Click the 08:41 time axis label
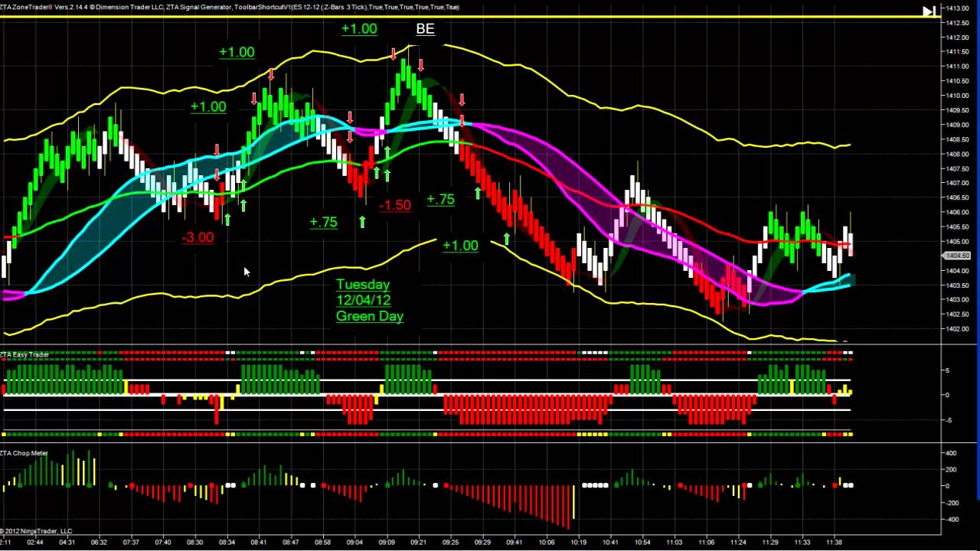Viewport: 980px width, 551px height. pyautogui.click(x=259, y=542)
